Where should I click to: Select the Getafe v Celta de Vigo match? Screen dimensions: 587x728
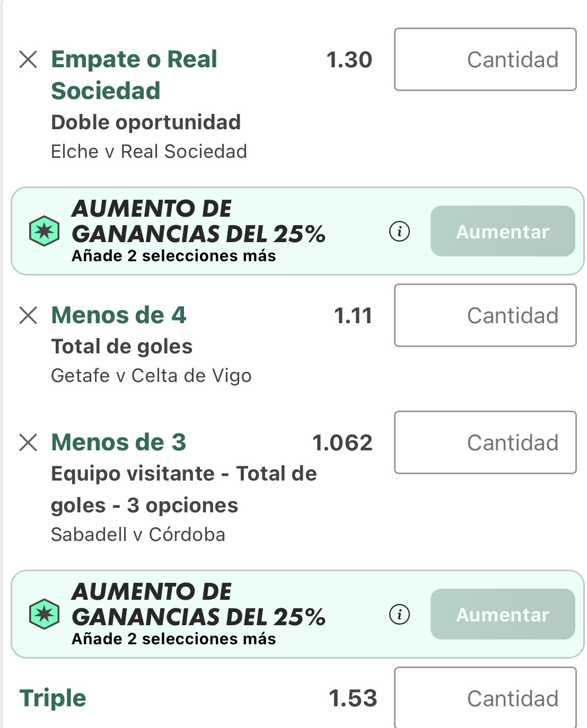(x=151, y=376)
